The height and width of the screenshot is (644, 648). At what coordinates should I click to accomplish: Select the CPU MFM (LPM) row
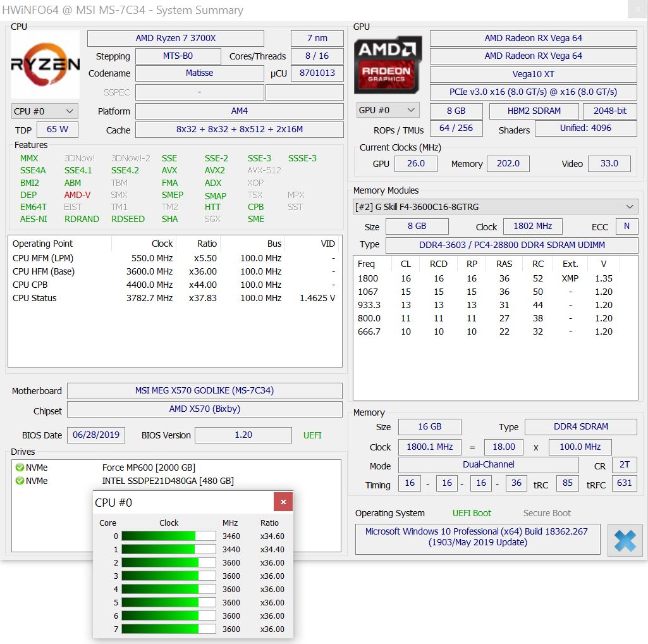174,259
